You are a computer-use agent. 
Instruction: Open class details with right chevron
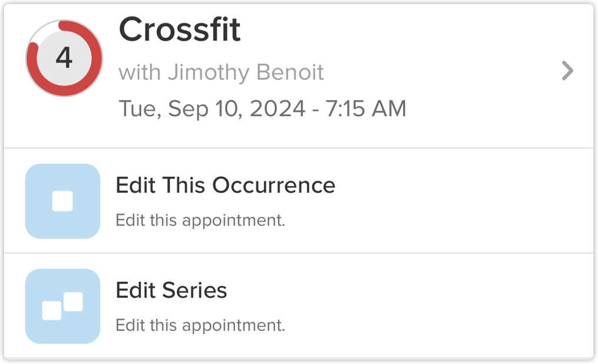pos(567,71)
